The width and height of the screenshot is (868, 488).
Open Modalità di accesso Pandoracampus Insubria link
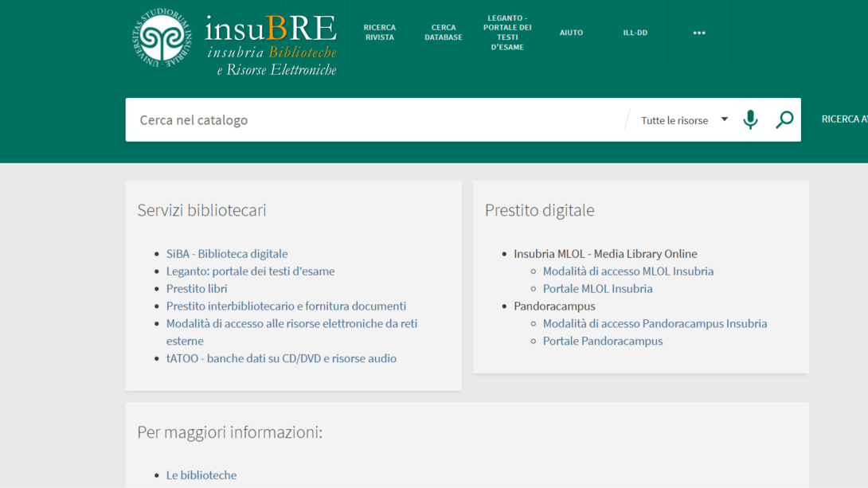click(655, 323)
